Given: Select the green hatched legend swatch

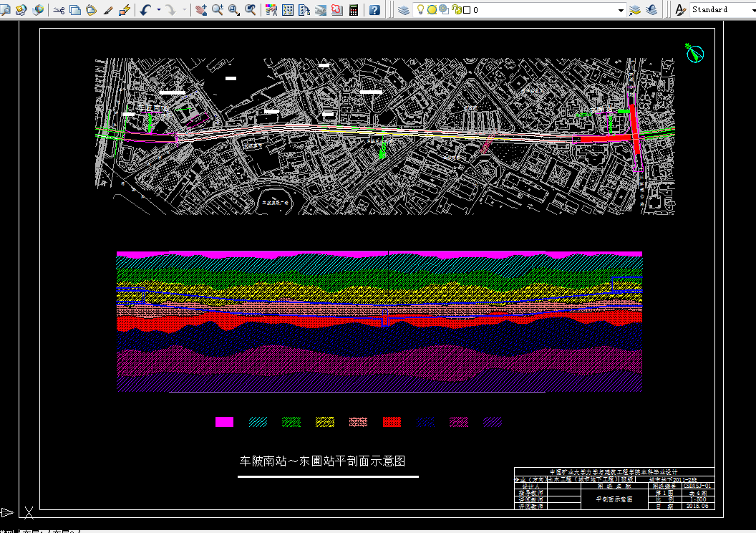Looking at the screenshot, I should click(291, 422).
